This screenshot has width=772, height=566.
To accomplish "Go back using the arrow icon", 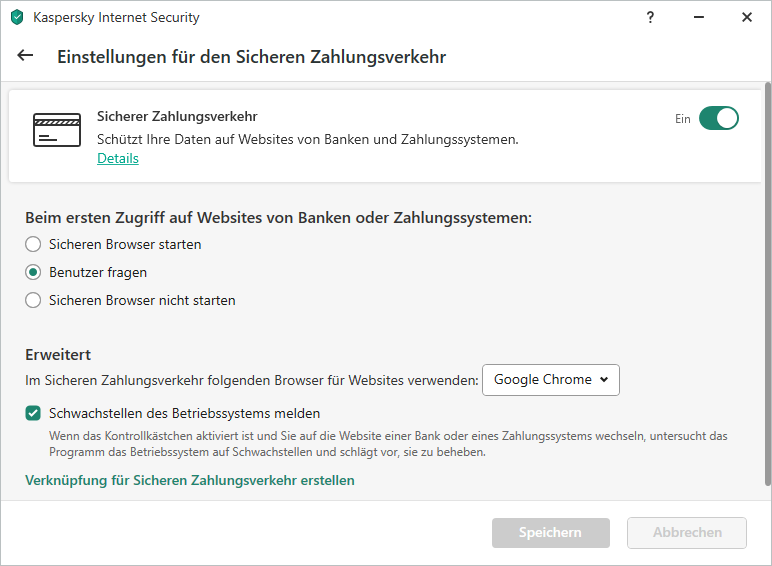I will click(25, 56).
